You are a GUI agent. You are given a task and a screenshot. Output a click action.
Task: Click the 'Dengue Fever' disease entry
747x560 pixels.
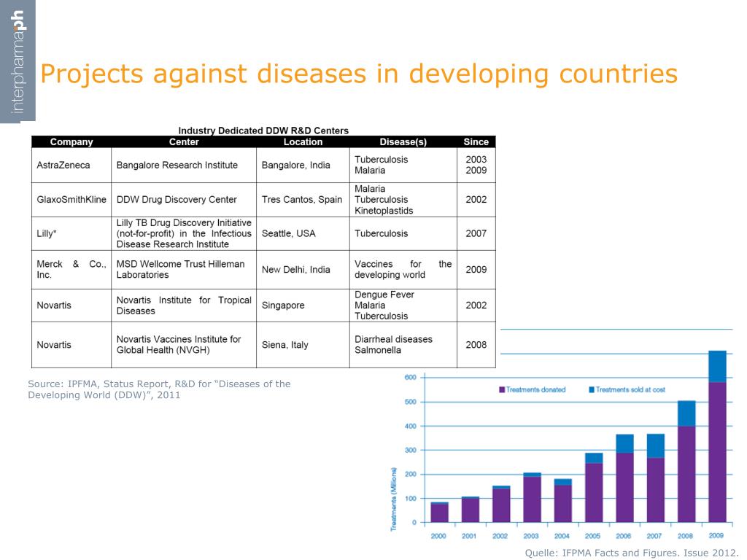(x=384, y=295)
